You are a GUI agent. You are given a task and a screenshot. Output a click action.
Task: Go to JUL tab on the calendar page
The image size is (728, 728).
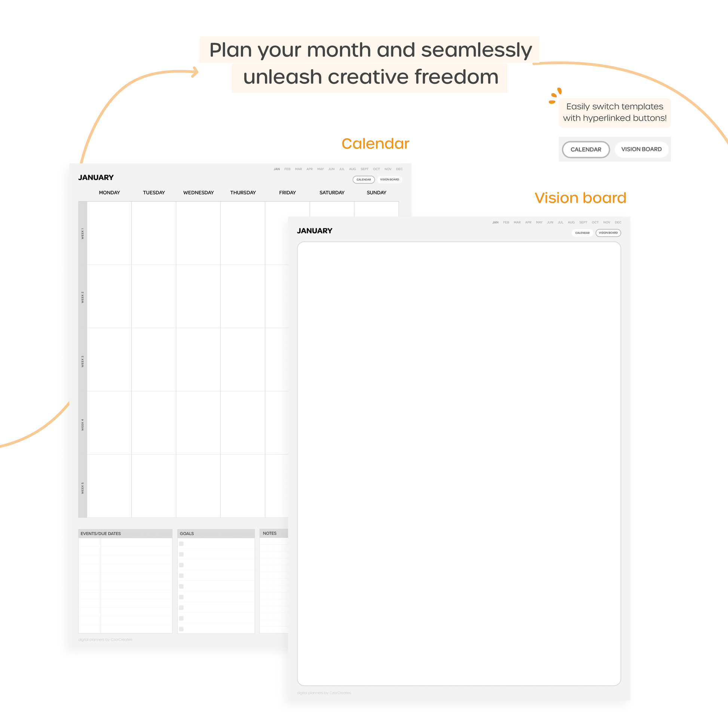(x=342, y=169)
